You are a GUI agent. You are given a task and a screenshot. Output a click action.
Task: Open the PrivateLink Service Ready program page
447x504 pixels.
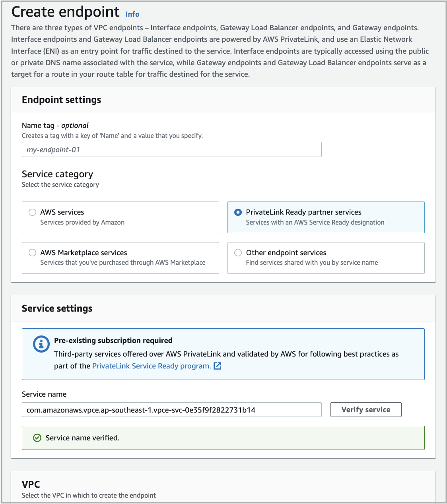[x=151, y=366]
